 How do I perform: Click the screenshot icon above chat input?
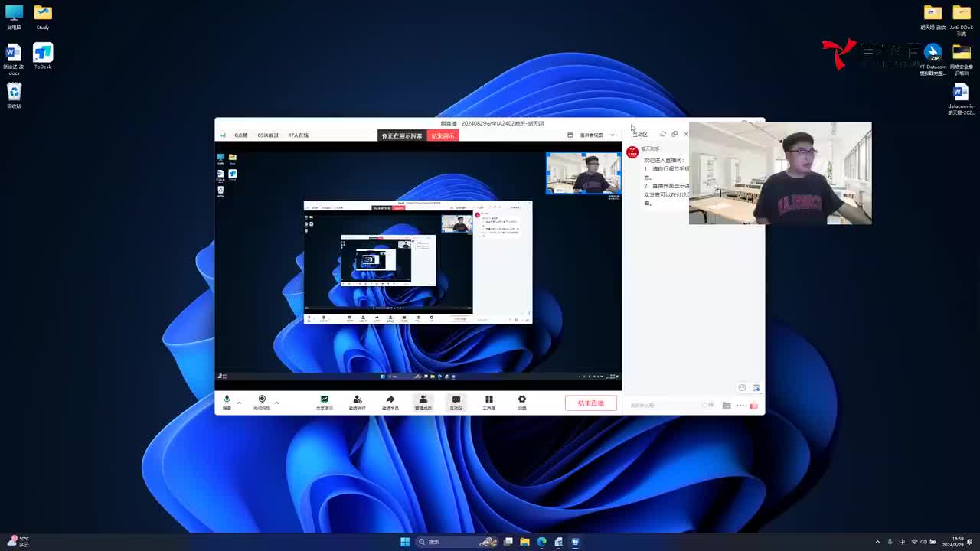click(756, 388)
